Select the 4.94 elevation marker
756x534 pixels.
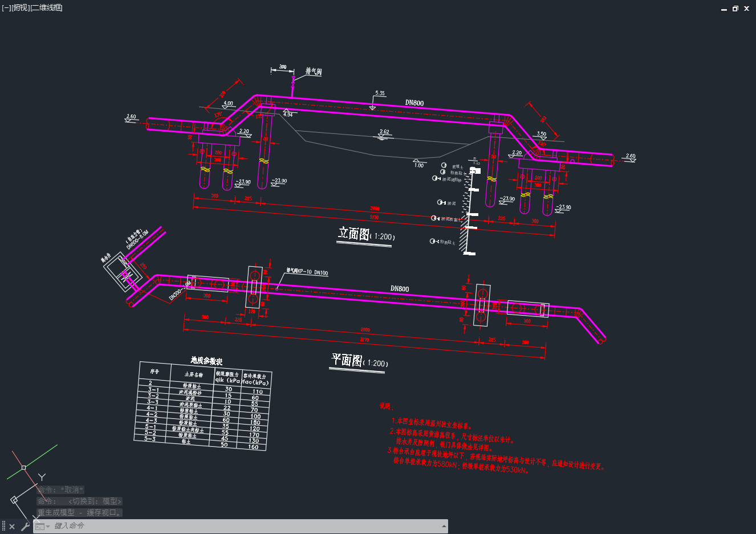[288, 115]
